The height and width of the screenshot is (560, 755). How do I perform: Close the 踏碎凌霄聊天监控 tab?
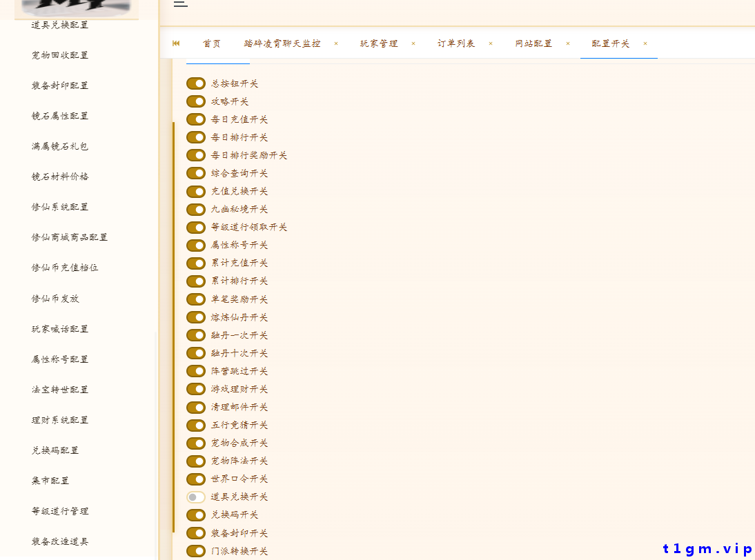(x=336, y=43)
